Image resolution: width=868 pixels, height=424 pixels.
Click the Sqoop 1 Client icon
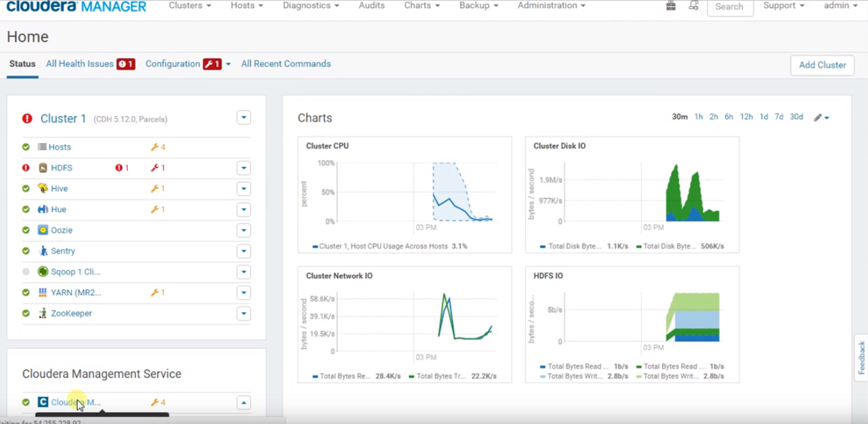(43, 271)
